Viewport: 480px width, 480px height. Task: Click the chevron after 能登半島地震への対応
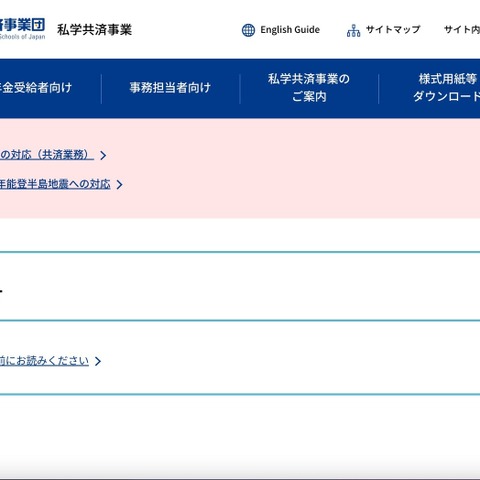120,185
